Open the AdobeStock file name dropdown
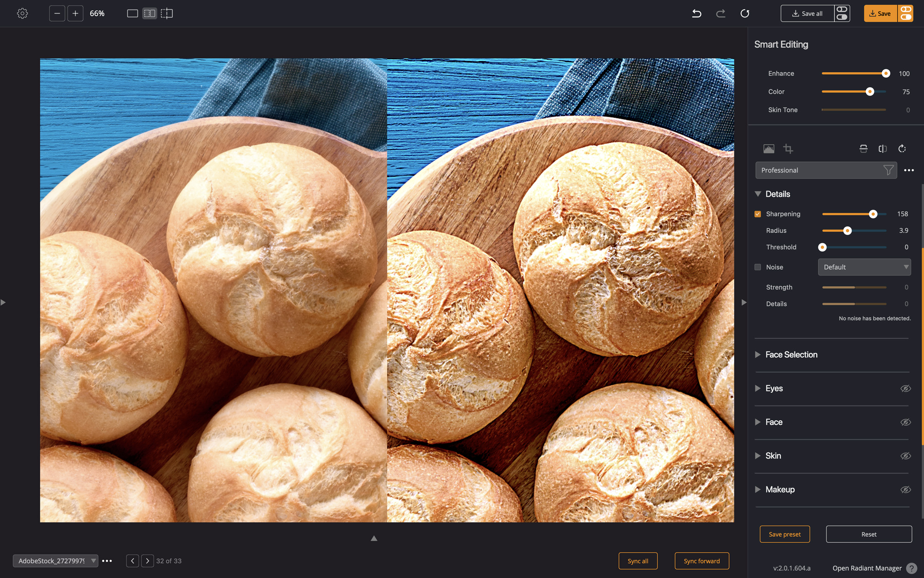 (55, 561)
